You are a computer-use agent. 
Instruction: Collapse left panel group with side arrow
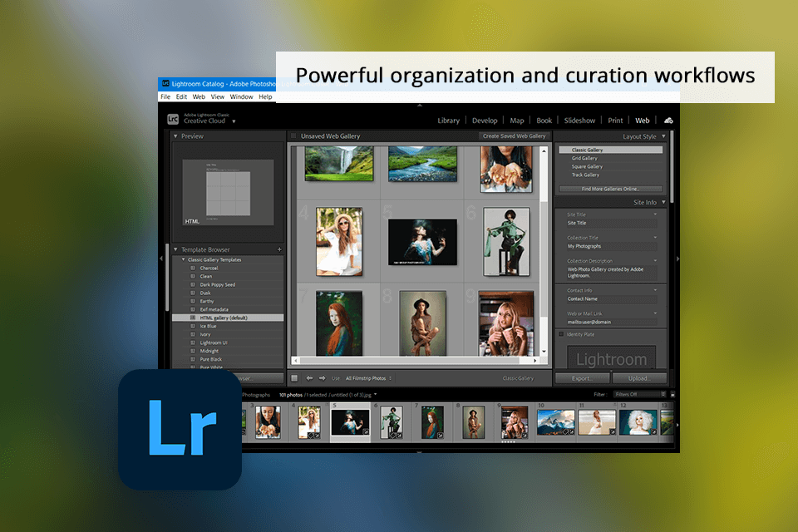tap(161, 259)
